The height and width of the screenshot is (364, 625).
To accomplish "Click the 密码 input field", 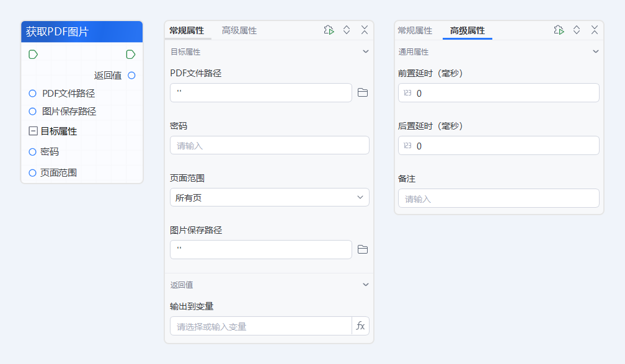I will coord(269,144).
